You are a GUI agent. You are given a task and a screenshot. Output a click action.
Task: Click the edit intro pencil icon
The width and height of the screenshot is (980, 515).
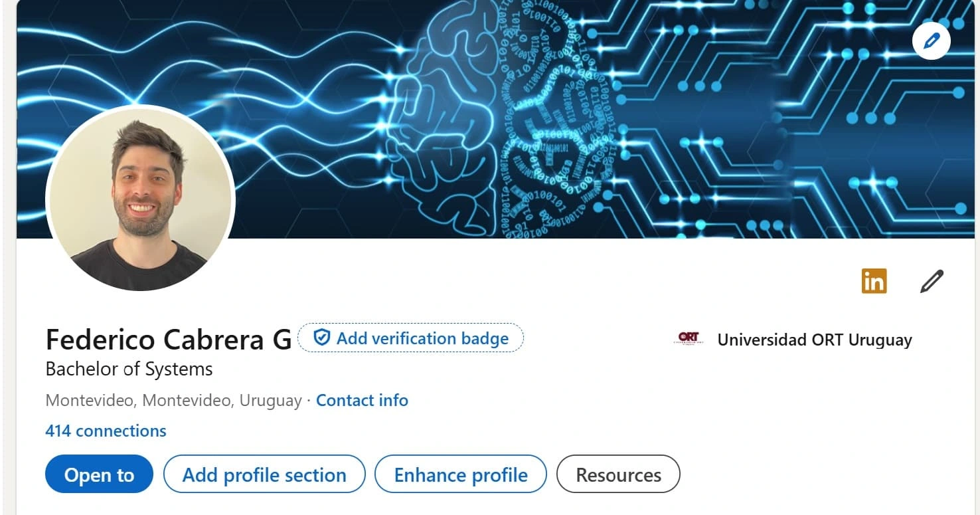932,281
